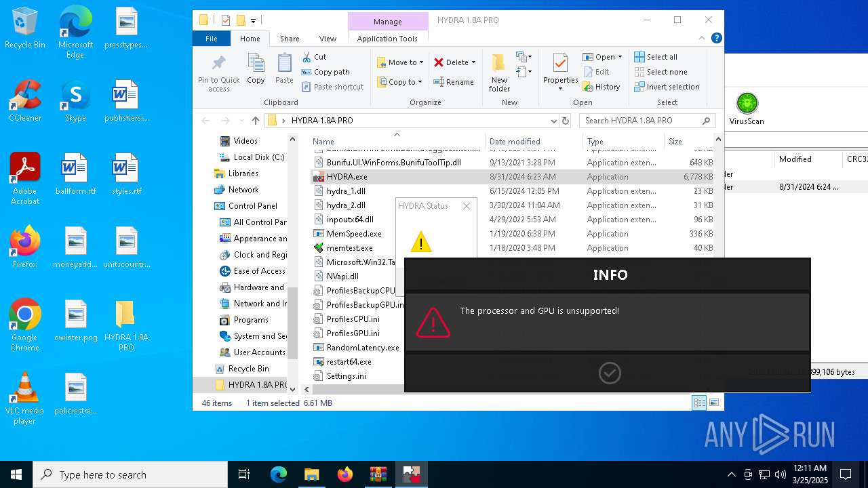Open the Delete dropdown arrow
The image size is (868, 488).
pos(473,62)
